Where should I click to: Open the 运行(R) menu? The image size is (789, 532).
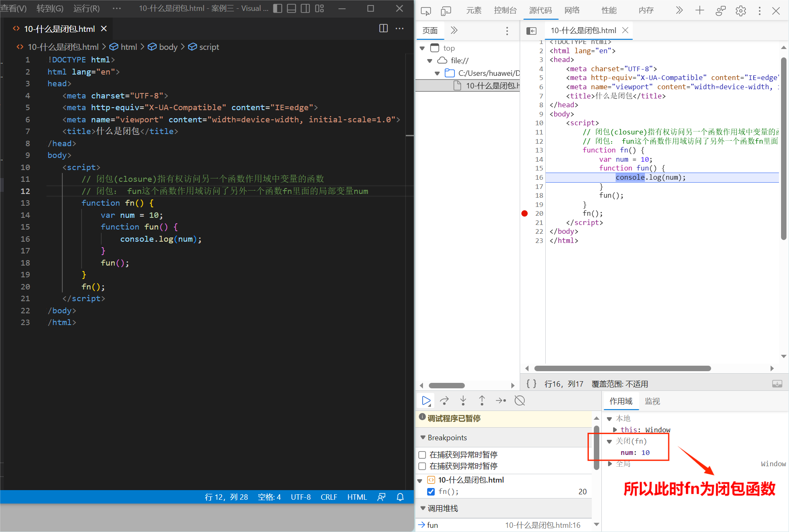tap(86, 8)
